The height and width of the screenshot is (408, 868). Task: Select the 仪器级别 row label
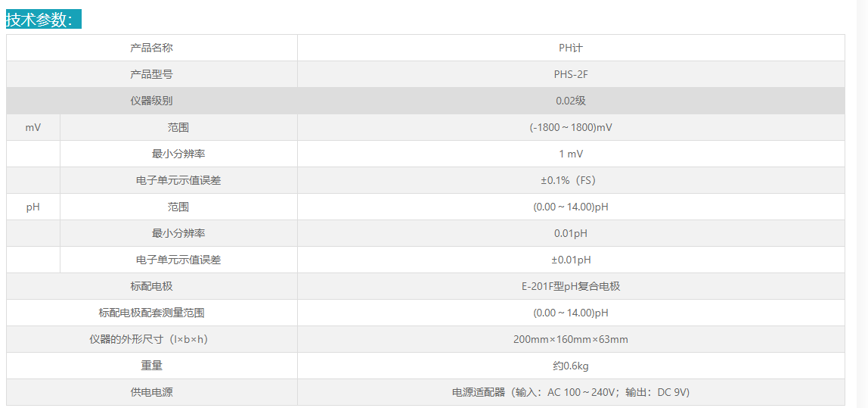[151, 101]
